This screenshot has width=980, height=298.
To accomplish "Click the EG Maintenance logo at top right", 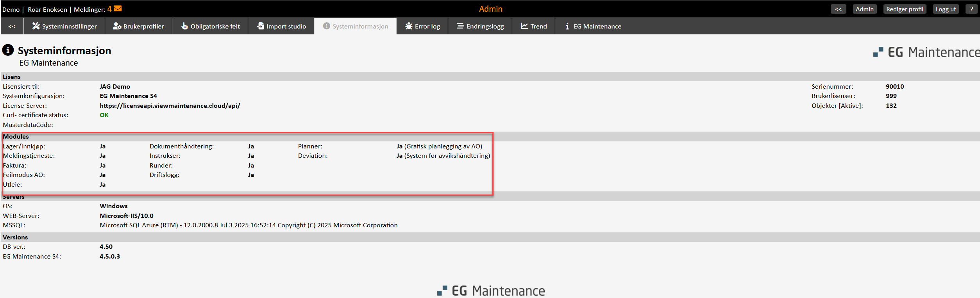I will [926, 52].
